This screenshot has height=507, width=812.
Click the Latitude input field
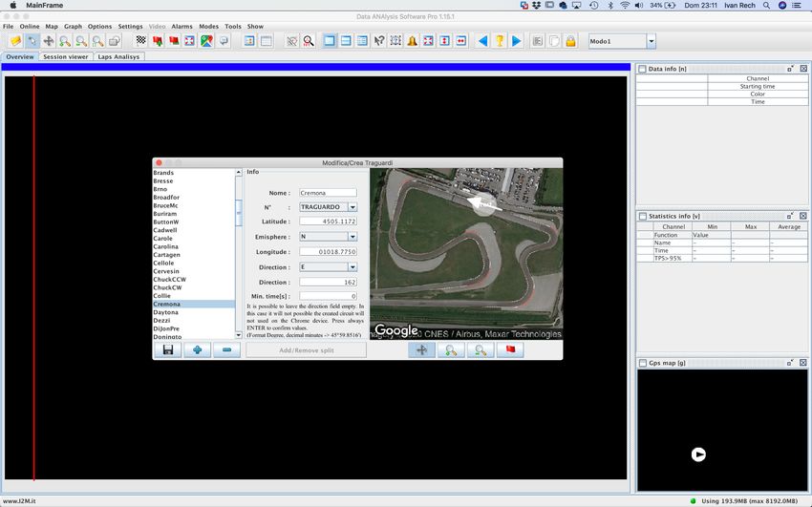coord(328,222)
